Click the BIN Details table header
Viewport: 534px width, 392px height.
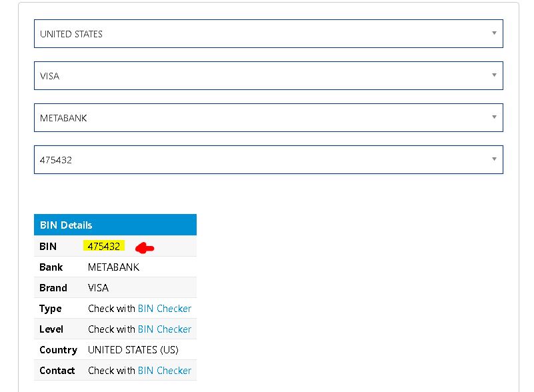(x=115, y=225)
